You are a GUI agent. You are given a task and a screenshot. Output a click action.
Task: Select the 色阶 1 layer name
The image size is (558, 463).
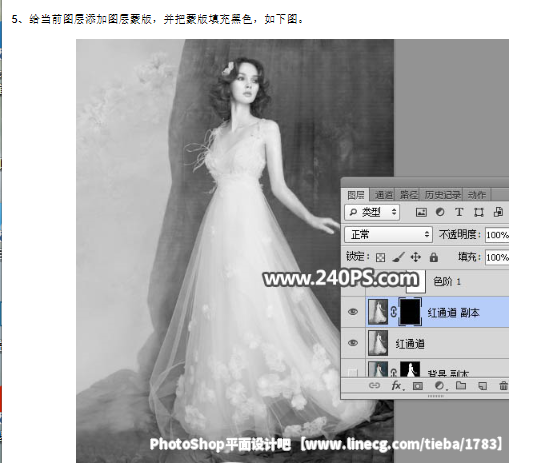point(447,282)
